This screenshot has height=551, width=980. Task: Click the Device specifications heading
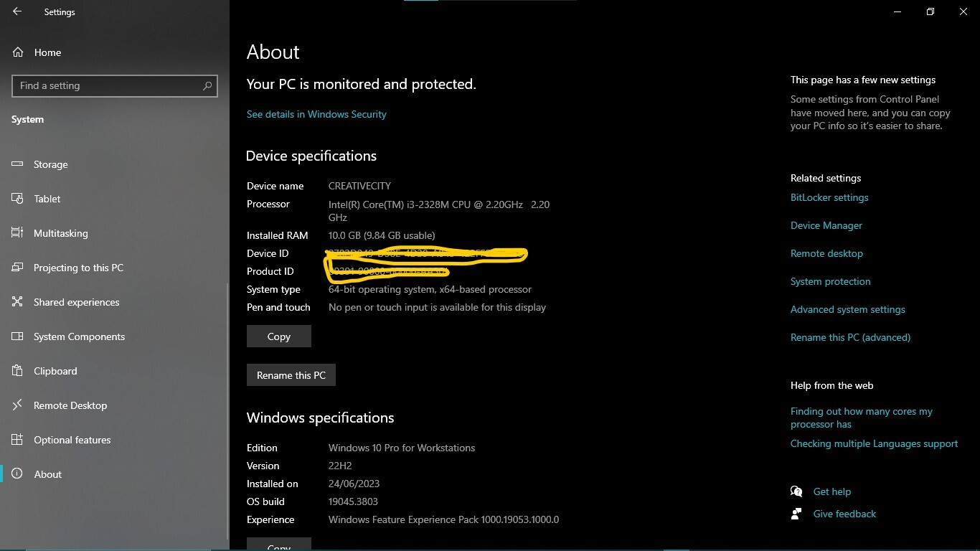[x=311, y=156]
